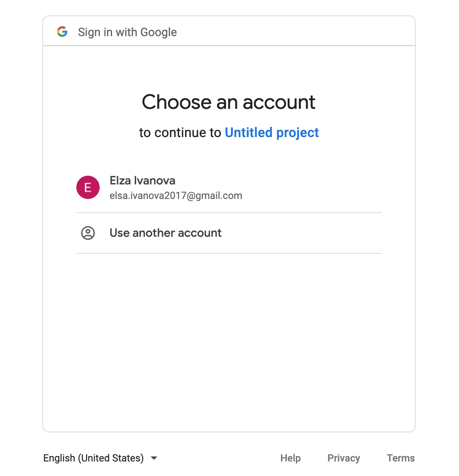Go to the Privacy page link
Image resolution: width=459 pixels, height=476 pixels.
pyautogui.click(x=344, y=458)
